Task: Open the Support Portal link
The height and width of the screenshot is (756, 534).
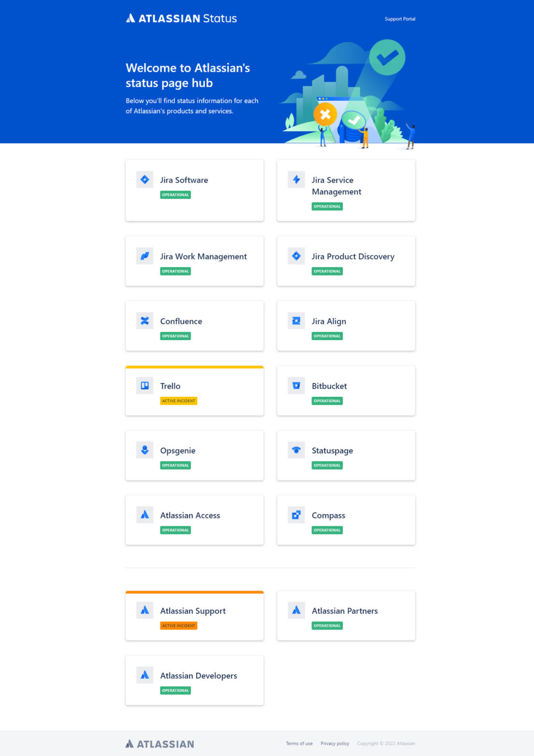Action: pos(400,19)
